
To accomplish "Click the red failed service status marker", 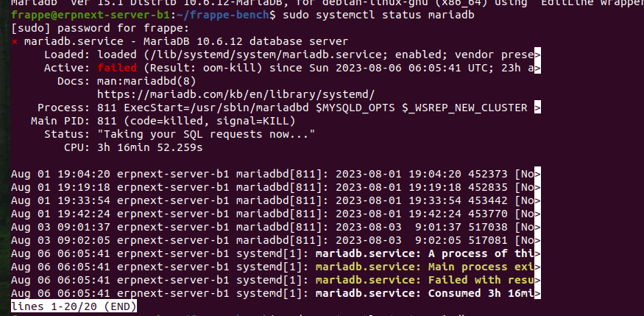I will click(15, 41).
